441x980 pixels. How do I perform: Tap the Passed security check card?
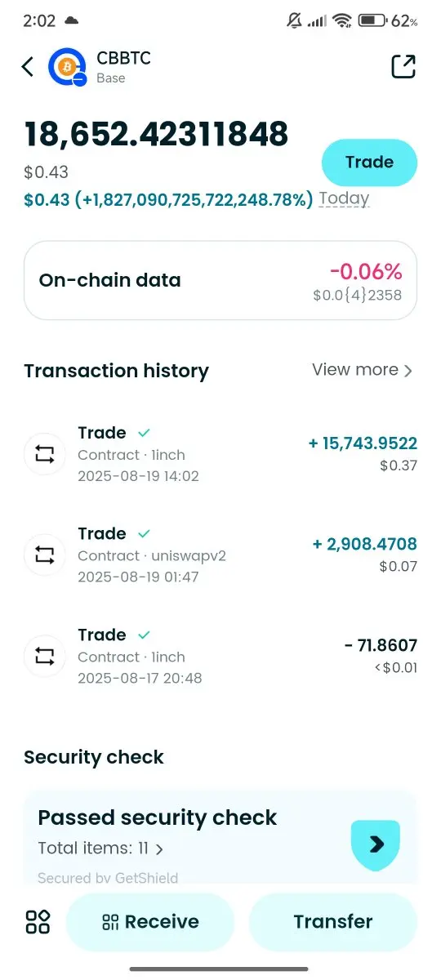click(x=220, y=838)
